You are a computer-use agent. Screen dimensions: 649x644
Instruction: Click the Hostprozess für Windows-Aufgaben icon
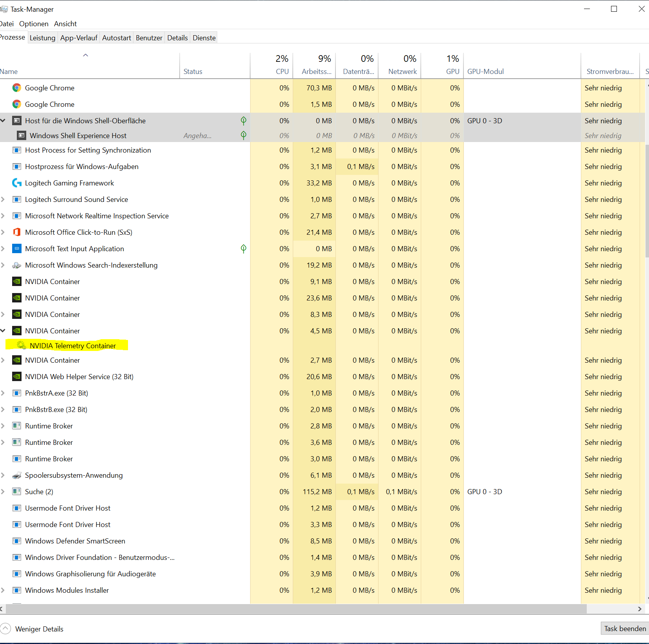pyautogui.click(x=16, y=166)
